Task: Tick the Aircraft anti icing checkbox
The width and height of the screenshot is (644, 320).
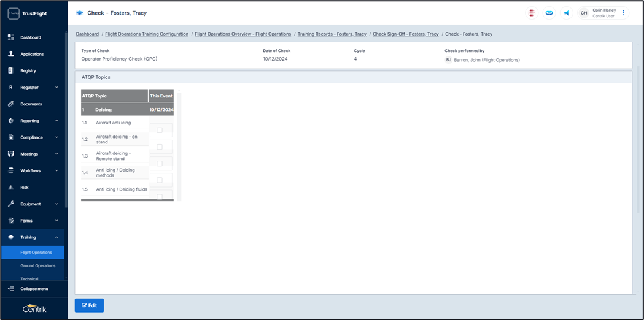Action: tap(160, 130)
